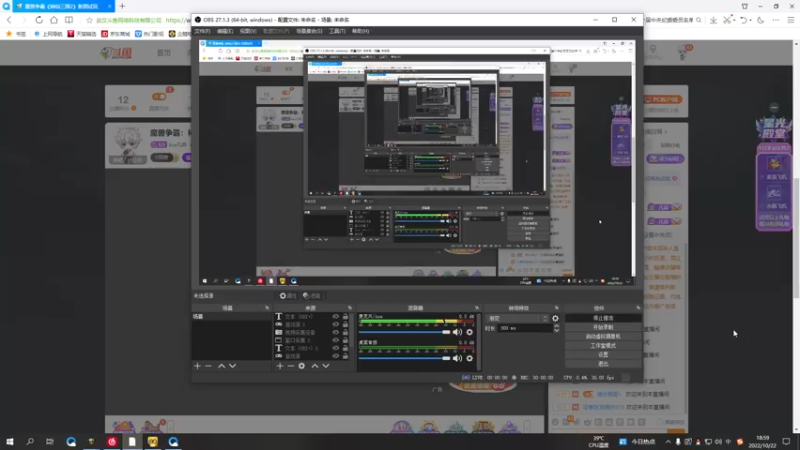Open the 桌面音频 audio settings gear
The height and width of the screenshot is (450, 800).
469,358
